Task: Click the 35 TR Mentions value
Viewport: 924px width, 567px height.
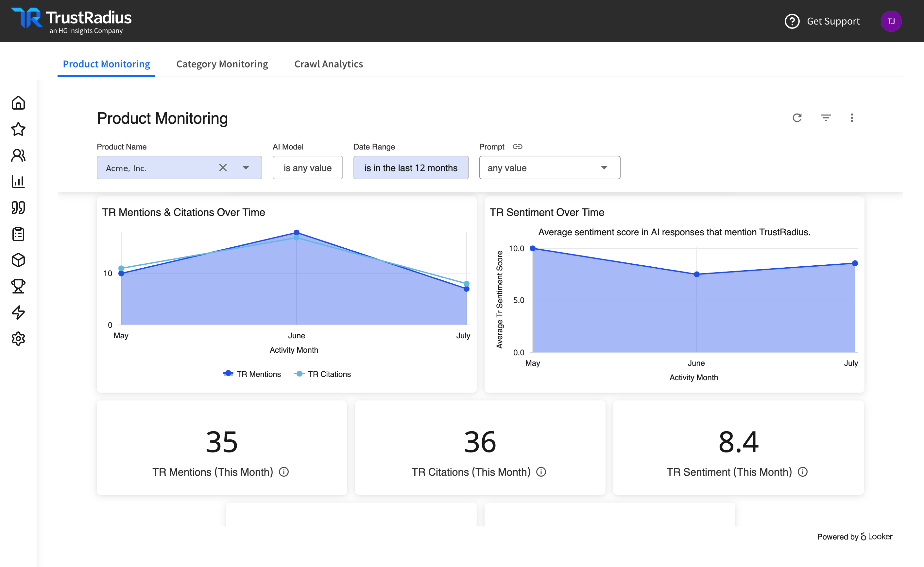Action: (x=222, y=442)
